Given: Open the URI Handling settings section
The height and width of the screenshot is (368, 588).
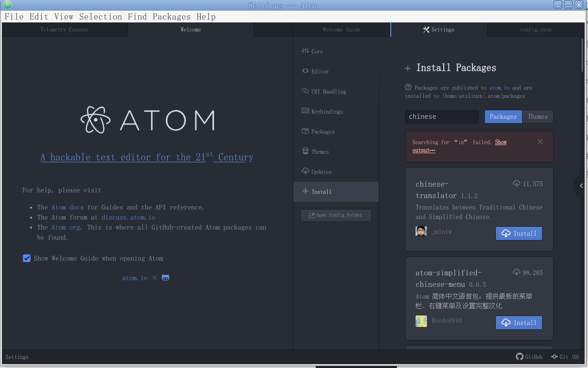Looking at the screenshot, I should [x=336, y=91].
